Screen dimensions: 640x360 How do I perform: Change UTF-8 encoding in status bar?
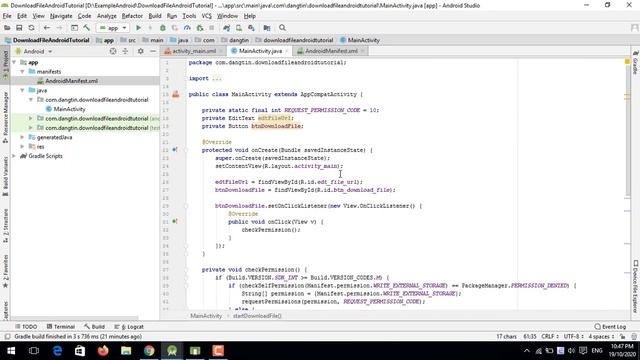tap(573, 337)
